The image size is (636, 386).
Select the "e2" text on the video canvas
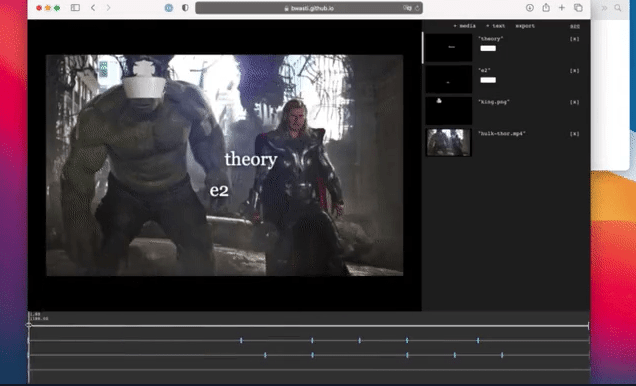[x=219, y=191]
